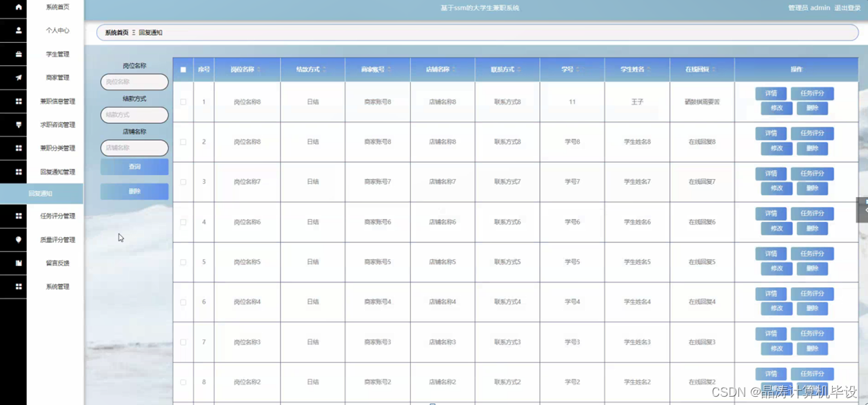Click the home icon for 系统首页
Viewport: 868px width, 405px height.
click(19, 7)
